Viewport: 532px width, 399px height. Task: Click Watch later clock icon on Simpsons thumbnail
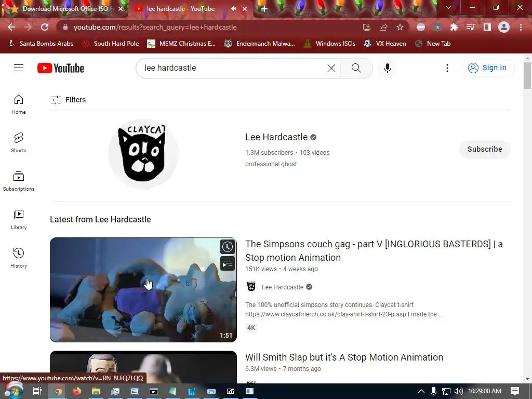(x=228, y=247)
